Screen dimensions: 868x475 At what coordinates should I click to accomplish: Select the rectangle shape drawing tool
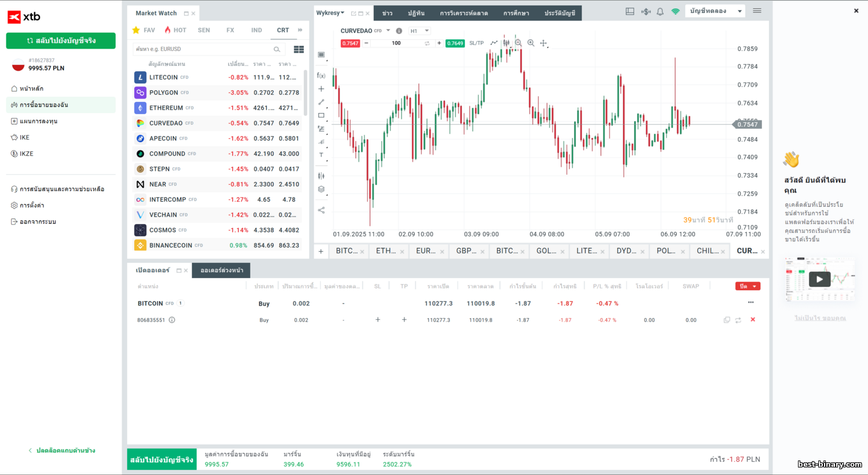[321, 115]
